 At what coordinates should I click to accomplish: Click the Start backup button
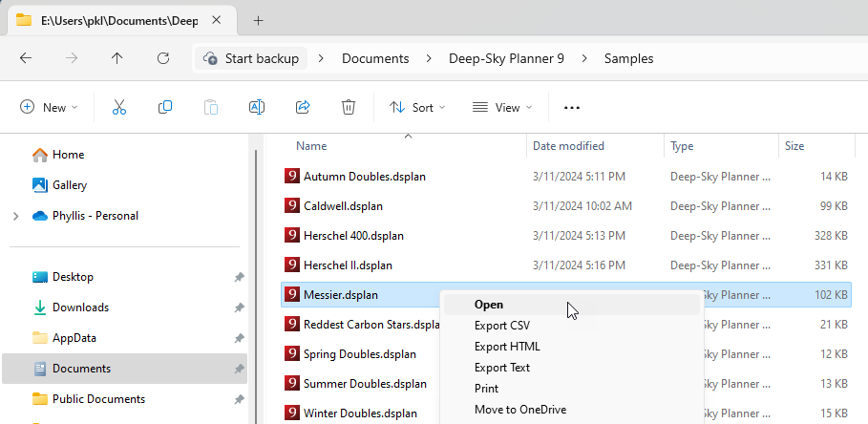point(251,58)
